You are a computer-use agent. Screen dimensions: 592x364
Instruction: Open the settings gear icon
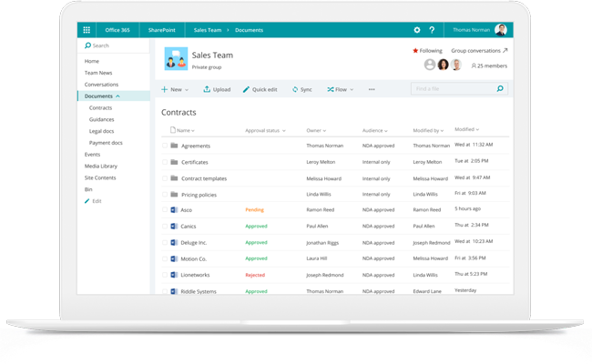(417, 30)
